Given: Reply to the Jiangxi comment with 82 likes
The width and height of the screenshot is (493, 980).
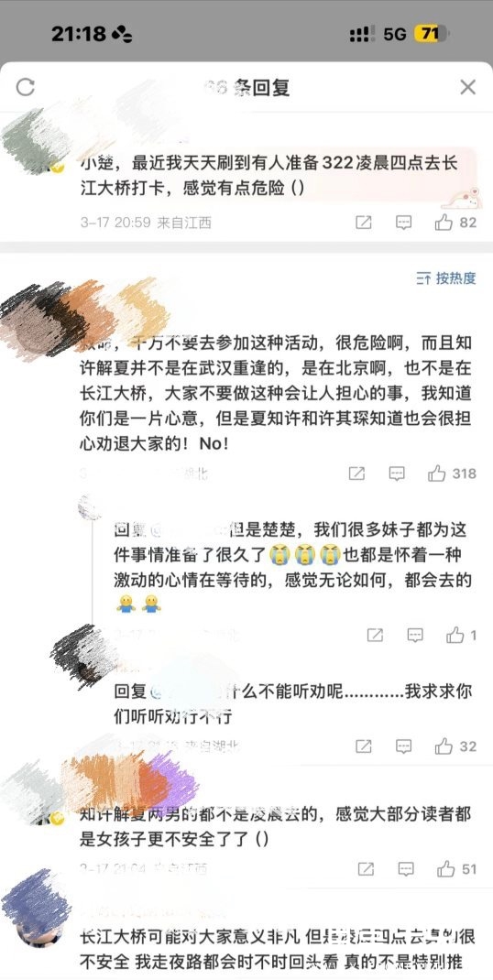Looking at the screenshot, I should (x=404, y=223).
